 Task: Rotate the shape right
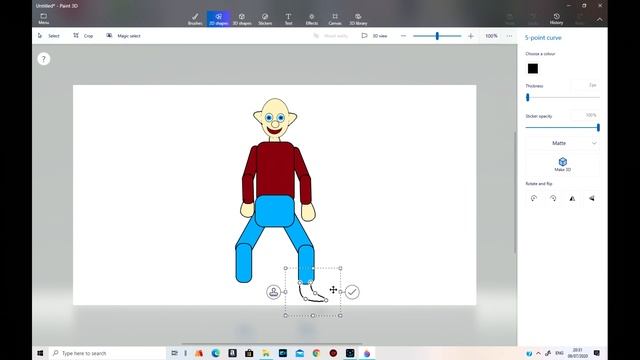(x=553, y=198)
